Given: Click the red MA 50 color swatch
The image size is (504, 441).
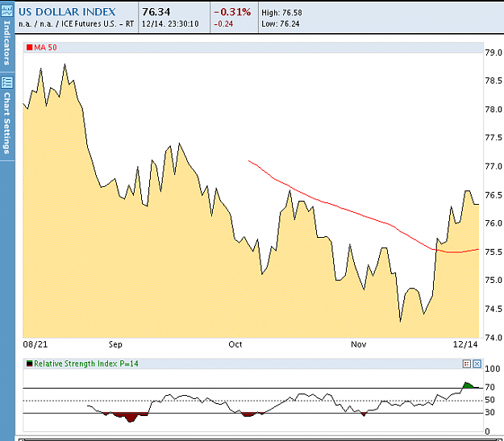Looking at the screenshot, I should pyautogui.click(x=29, y=48).
